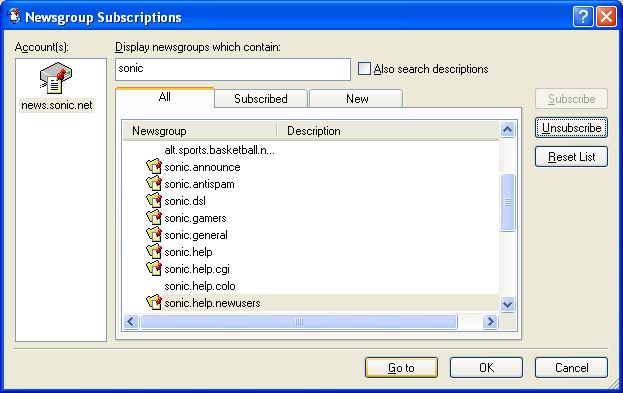This screenshot has width=623, height=393.
Task: Click the subscribed icon beside sonic.gamers
Action: point(154,218)
